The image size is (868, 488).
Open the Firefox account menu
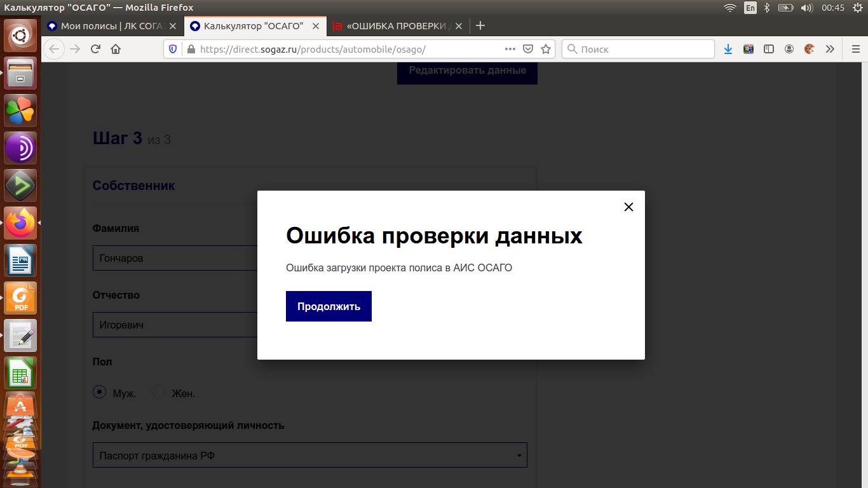(x=789, y=49)
